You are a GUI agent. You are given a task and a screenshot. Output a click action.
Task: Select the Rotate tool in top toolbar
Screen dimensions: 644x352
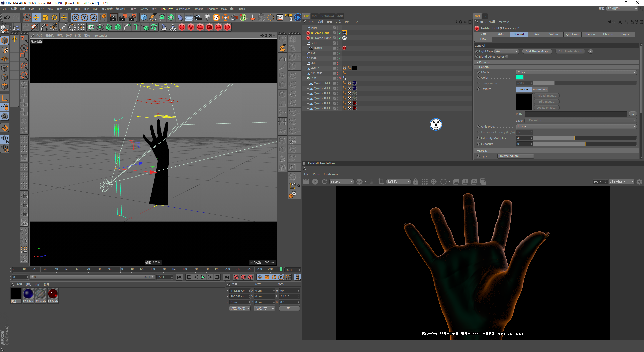(x=54, y=17)
